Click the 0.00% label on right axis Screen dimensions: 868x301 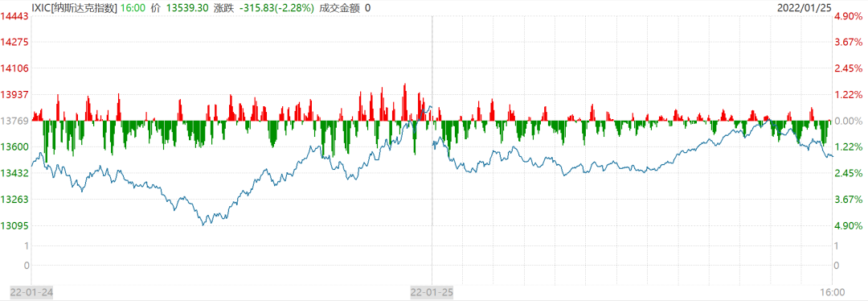[x=850, y=121]
